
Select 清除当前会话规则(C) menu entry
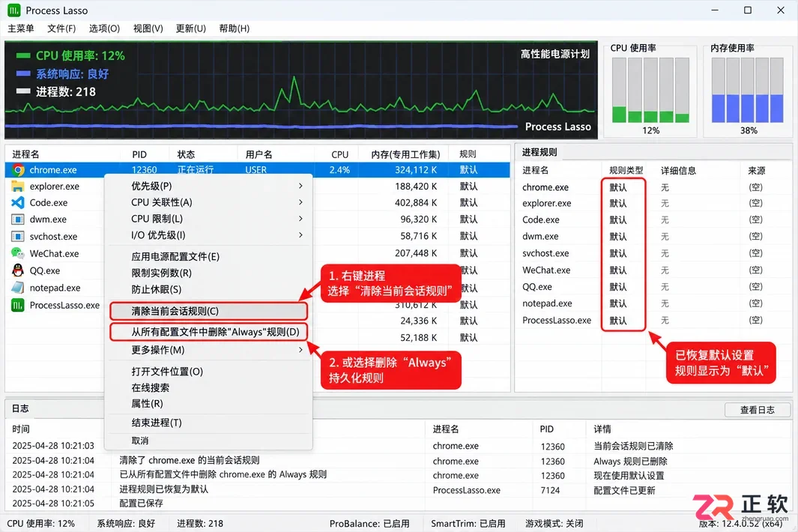point(208,311)
